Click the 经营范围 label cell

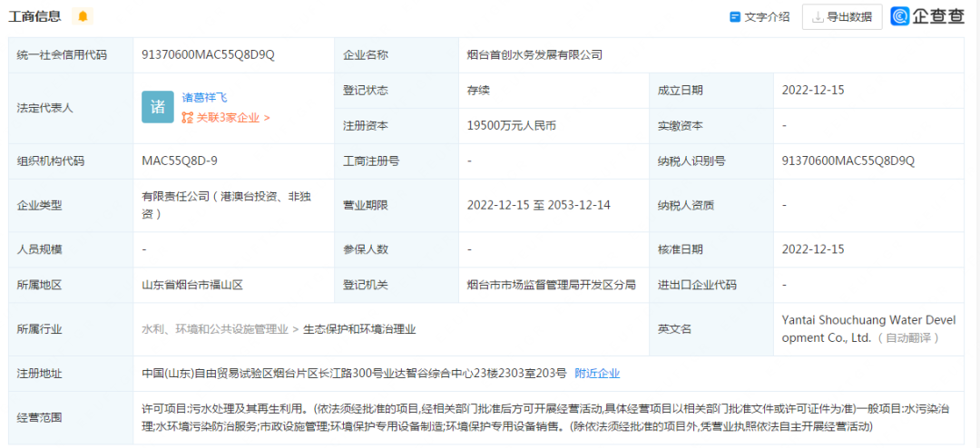coord(71,418)
